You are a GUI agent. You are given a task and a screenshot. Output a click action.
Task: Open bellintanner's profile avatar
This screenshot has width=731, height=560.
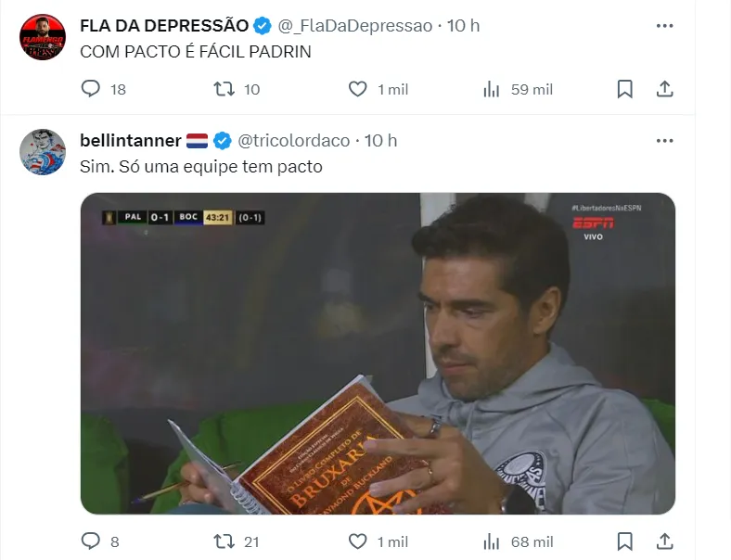pyautogui.click(x=43, y=152)
